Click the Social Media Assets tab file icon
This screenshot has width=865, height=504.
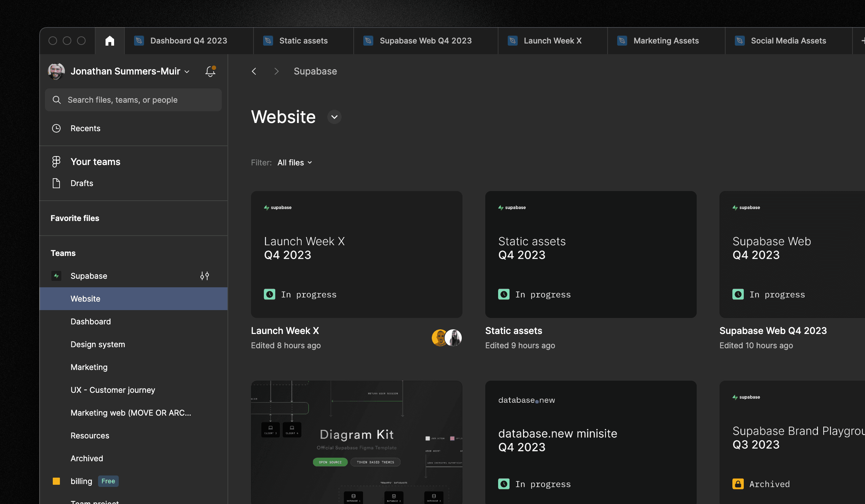740,41
